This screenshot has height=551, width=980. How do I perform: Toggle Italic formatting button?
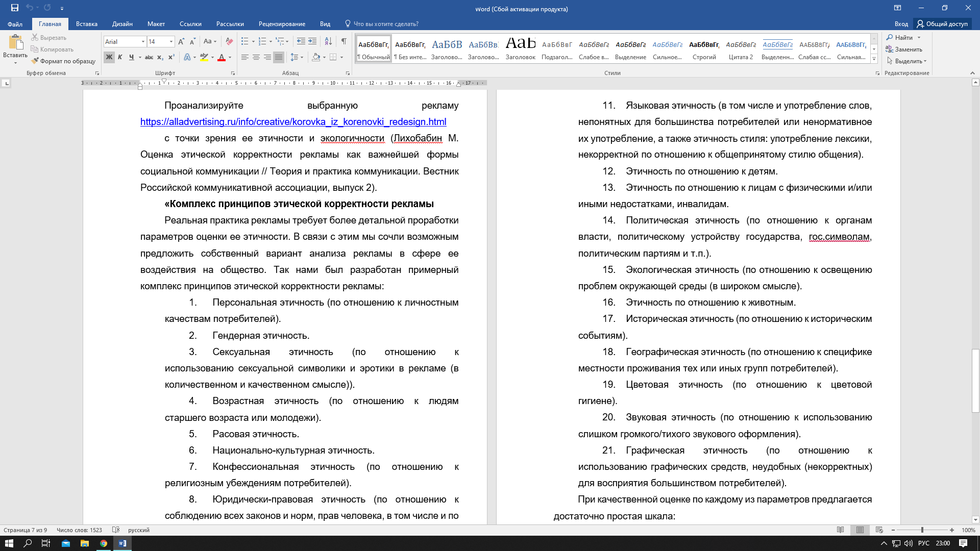point(120,57)
